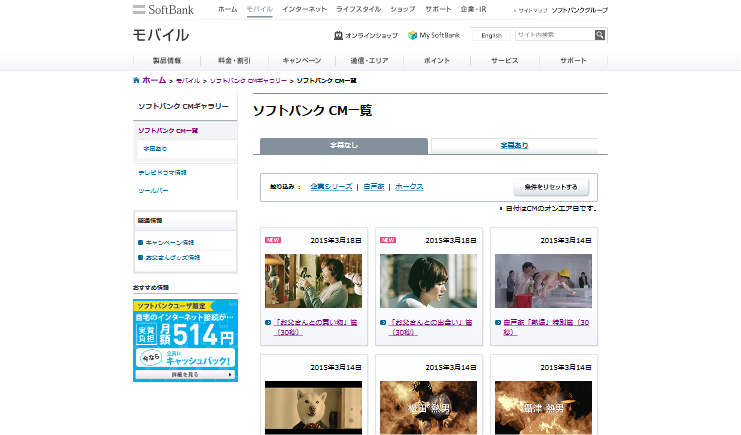Image resolution: width=741 pixels, height=435 pixels.
Task: Click arrow icon beside 「お父さんとの出会い」篇
Action: pos(383,322)
